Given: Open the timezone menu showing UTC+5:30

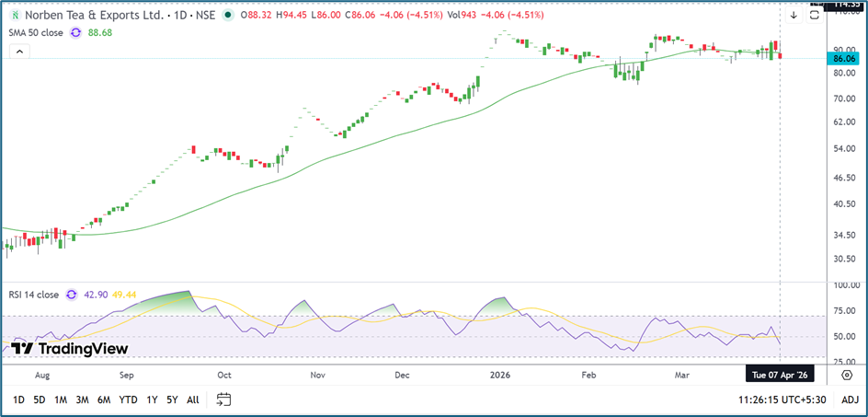Looking at the screenshot, I should pos(784,400).
